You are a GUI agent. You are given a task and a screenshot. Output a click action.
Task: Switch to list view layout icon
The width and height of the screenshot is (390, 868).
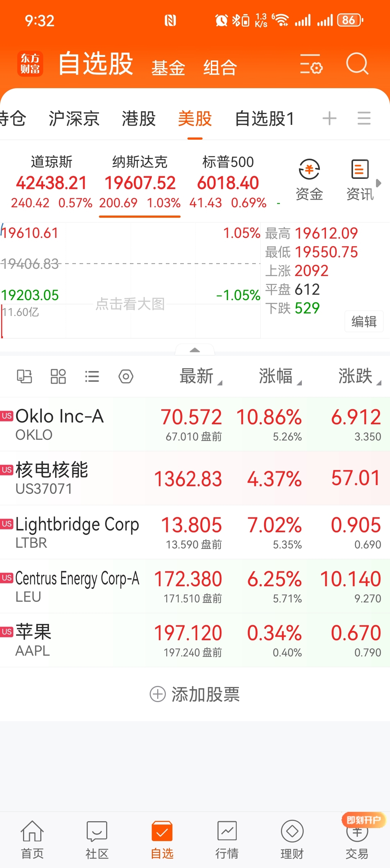click(x=92, y=377)
